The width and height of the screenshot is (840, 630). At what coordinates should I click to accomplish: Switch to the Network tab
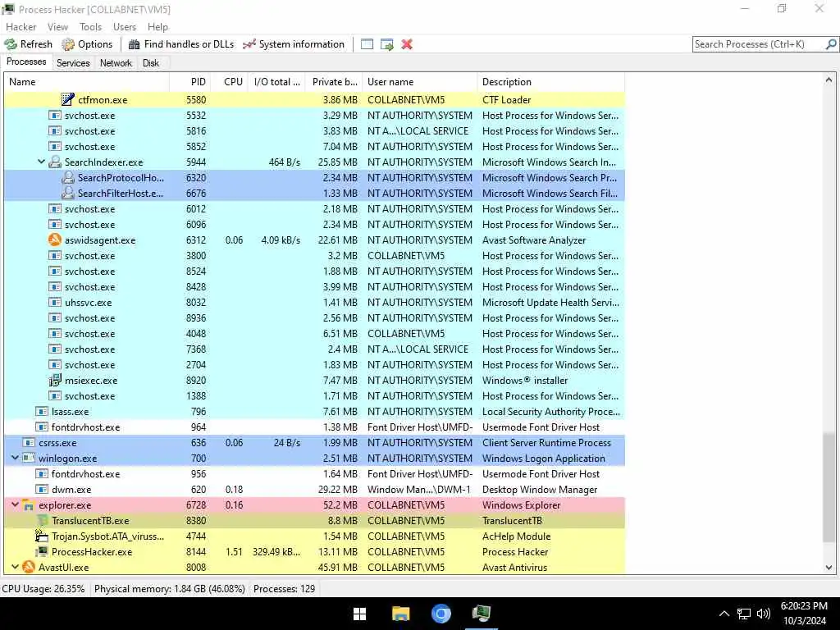point(116,62)
